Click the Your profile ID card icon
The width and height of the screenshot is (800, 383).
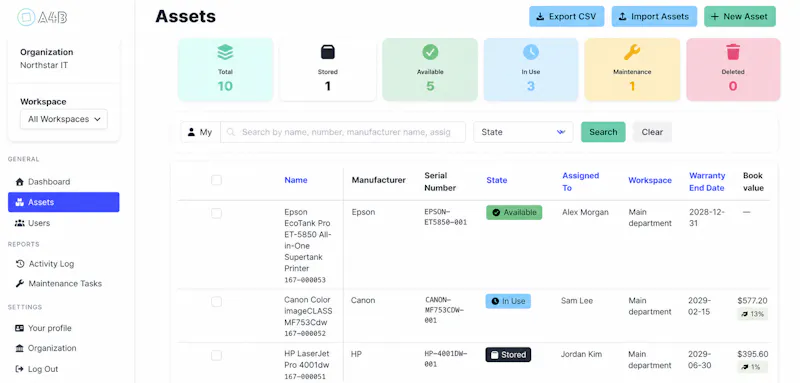point(20,328)
